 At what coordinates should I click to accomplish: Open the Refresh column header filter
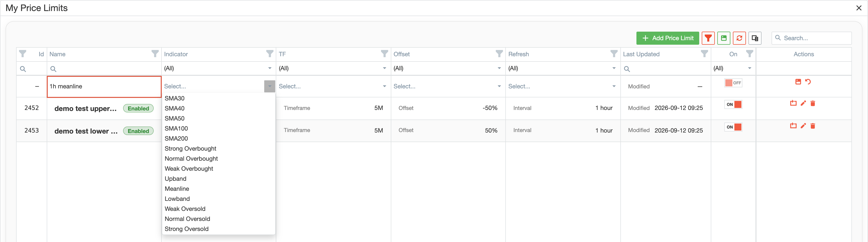pos(614,54)
